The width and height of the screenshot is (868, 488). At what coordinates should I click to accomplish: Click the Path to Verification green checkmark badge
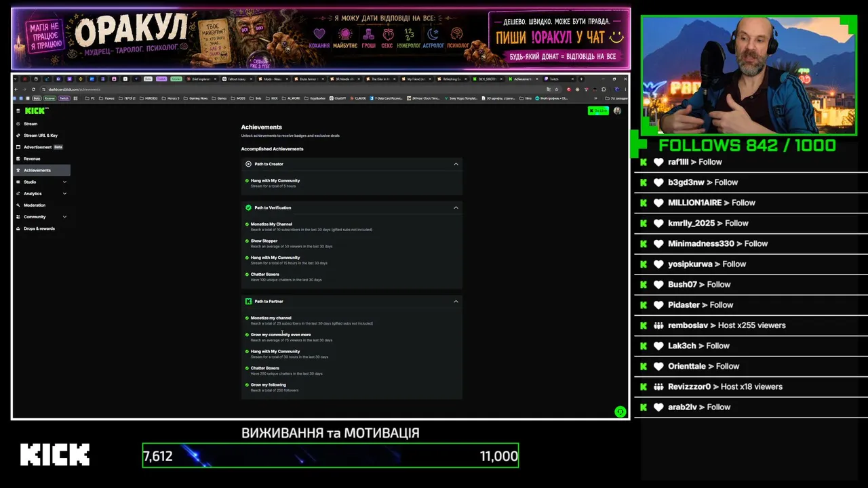tap(248, 207)
